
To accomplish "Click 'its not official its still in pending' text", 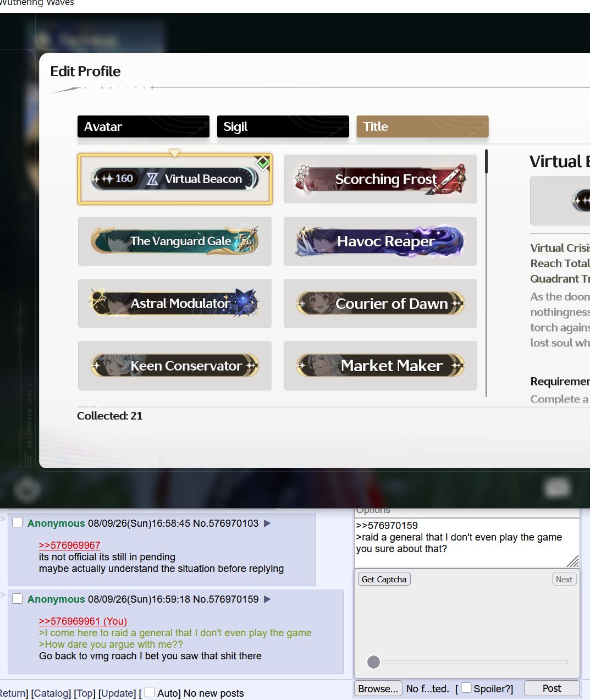I will click(x=107, y=557).
